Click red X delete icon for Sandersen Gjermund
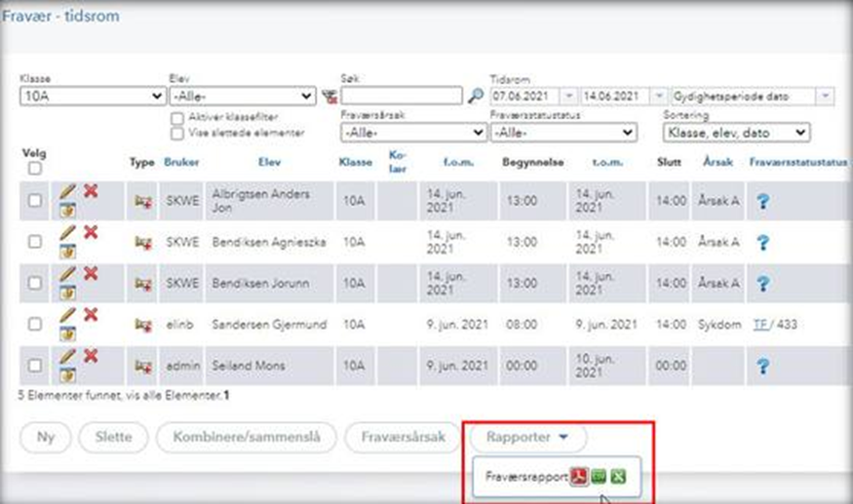The image size is (853, 504). coord(91,314)
